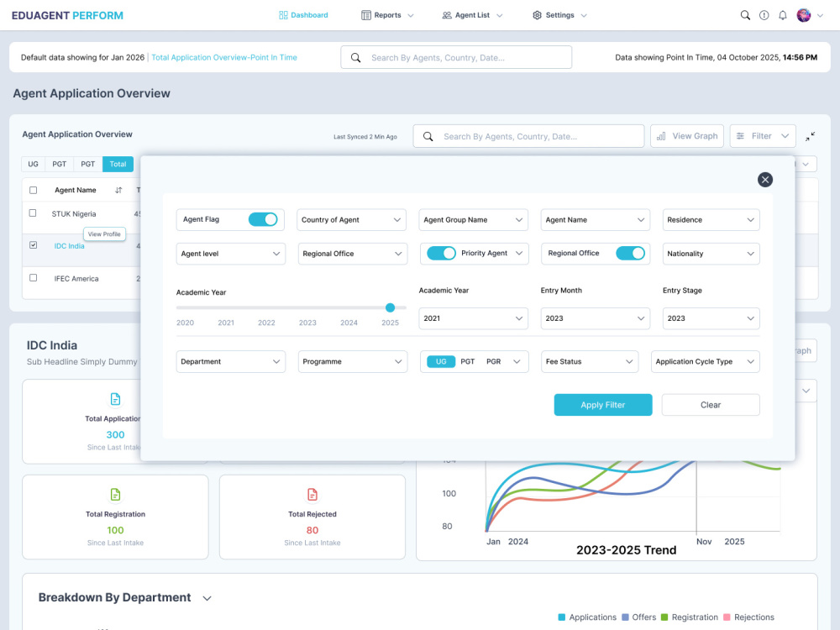Click the Total Registration document icon
The height and width of the screenshot is (630, 840).
(115, 495)
